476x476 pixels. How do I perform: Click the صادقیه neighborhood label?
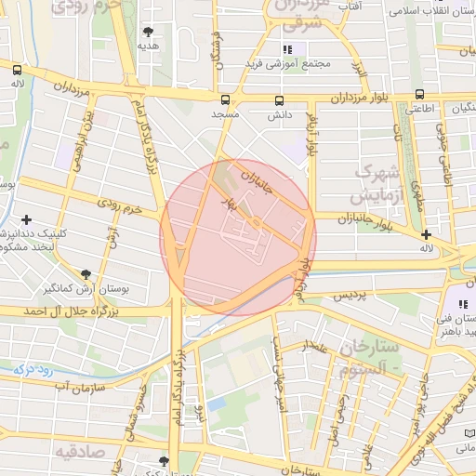point(80,452)
